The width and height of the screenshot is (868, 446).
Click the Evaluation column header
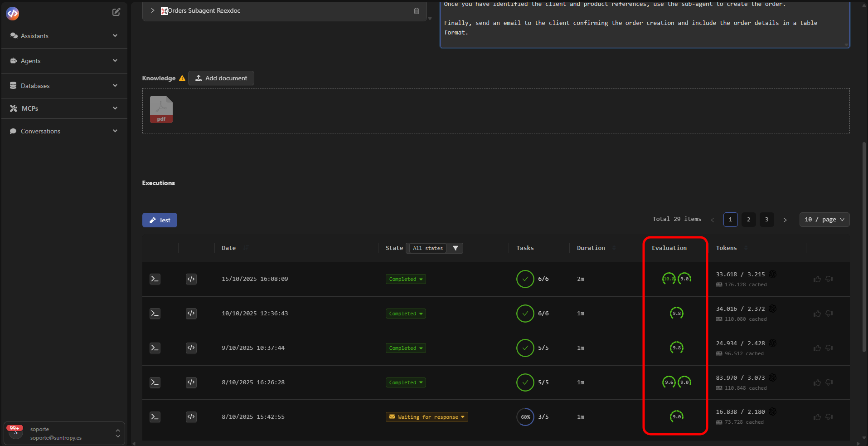point(669,248)
